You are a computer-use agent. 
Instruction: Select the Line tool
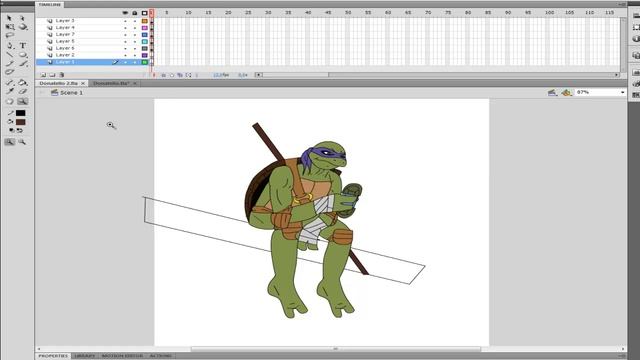coord(9,54)
